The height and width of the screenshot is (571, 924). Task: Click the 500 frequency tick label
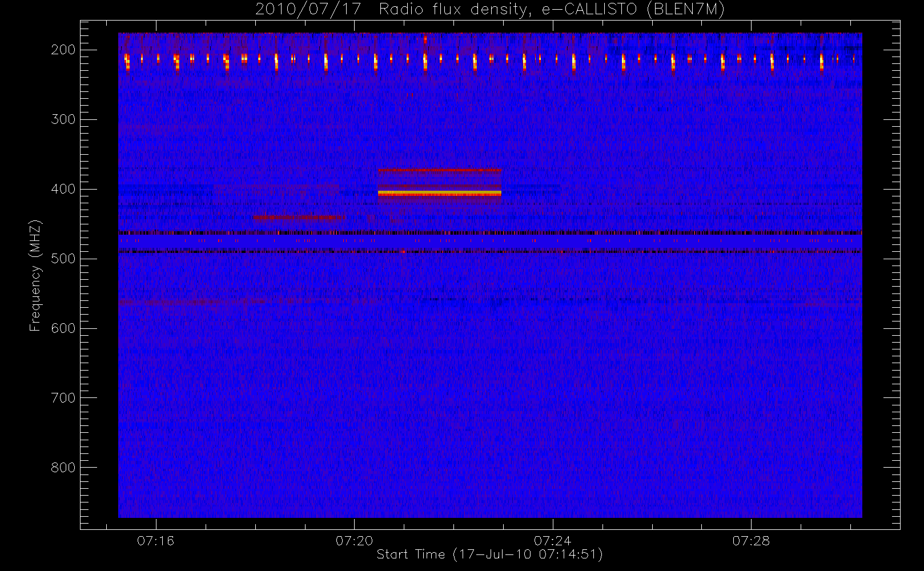[x=63, y=259]
